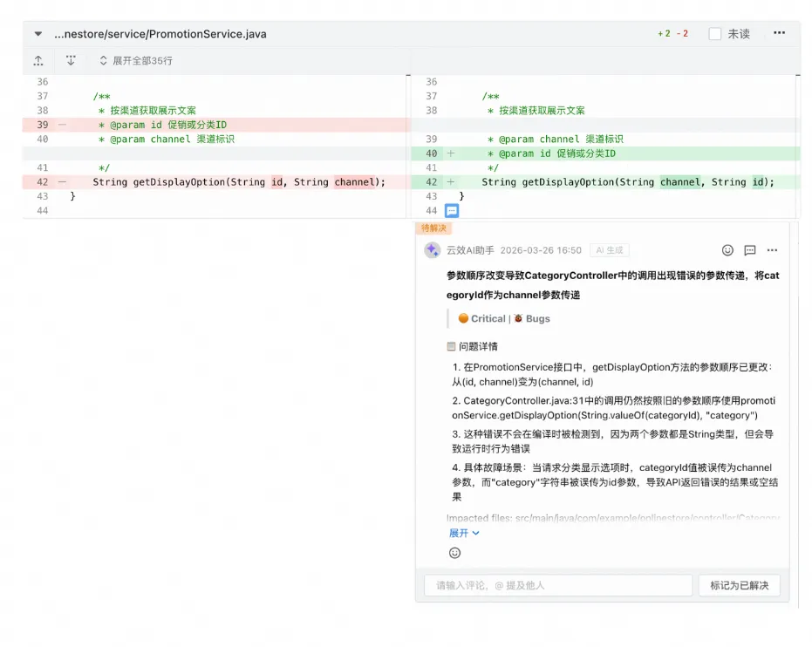Click 展开全部35行 to expand all lines
812x647 pixels.
coord(136,60)
